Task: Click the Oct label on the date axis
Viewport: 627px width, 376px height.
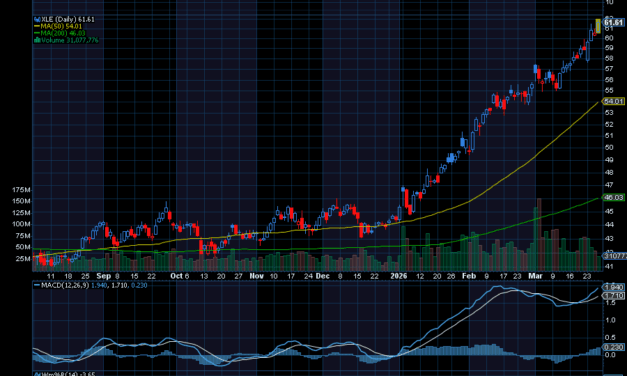Action: (x=176, y=276)
